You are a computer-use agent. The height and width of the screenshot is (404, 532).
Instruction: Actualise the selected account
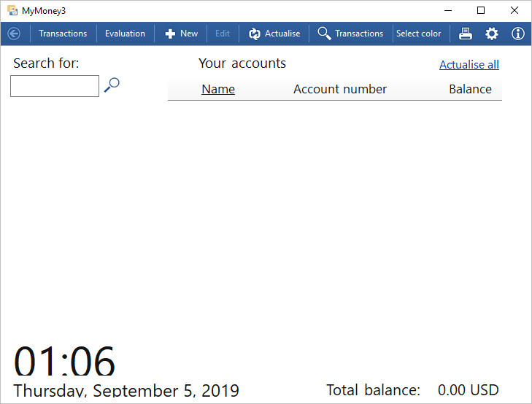click(274, 34)
